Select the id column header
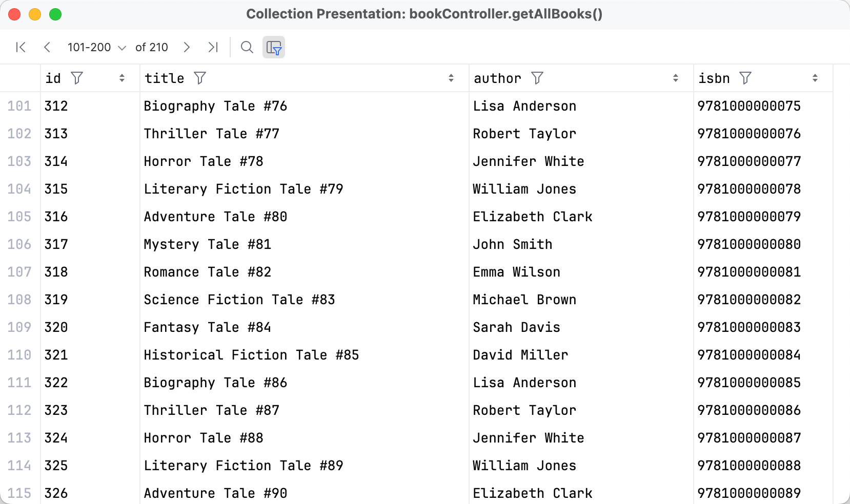Image resolution: width=850 pixels, height=504 pixels. [53, 78]
